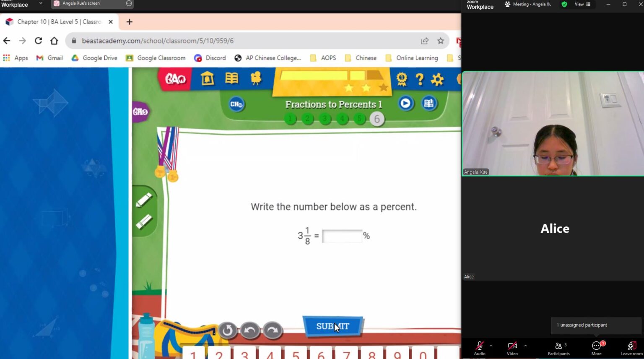Screen dimensions: 644x359
Task: Open the Discord bookmark
Action: point(210,58)
